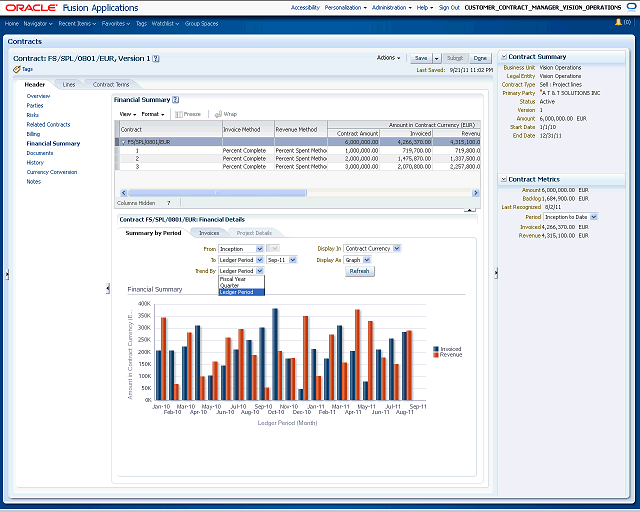Open the Risks section link
Screen dimensions: 640x512
[33, 115]
